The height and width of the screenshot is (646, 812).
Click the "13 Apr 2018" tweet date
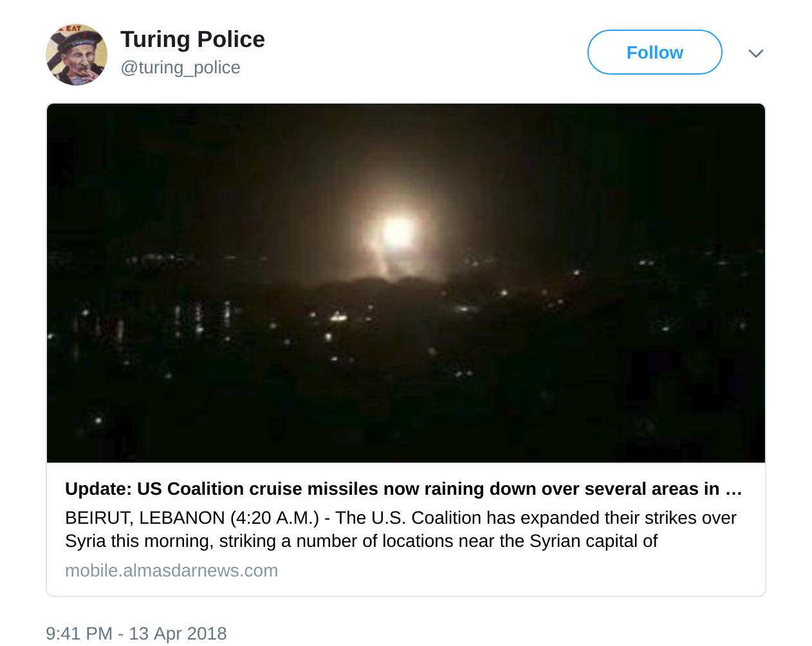pyautogui.click(x=178, y=634)
